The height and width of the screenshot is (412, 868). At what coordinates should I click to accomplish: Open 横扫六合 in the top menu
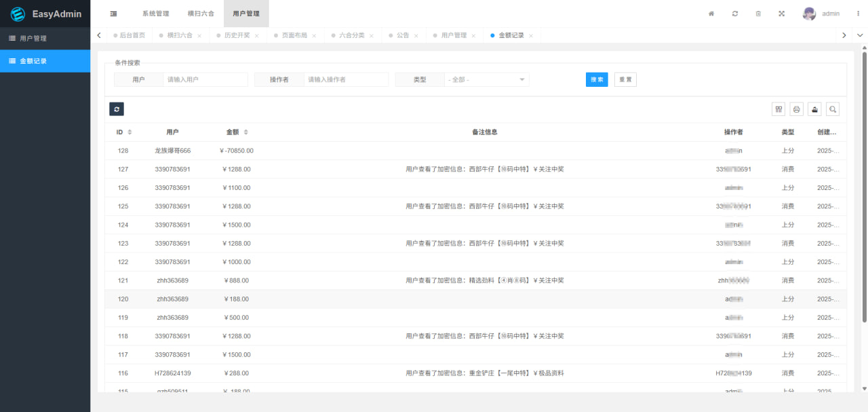(x=201, y=14)
